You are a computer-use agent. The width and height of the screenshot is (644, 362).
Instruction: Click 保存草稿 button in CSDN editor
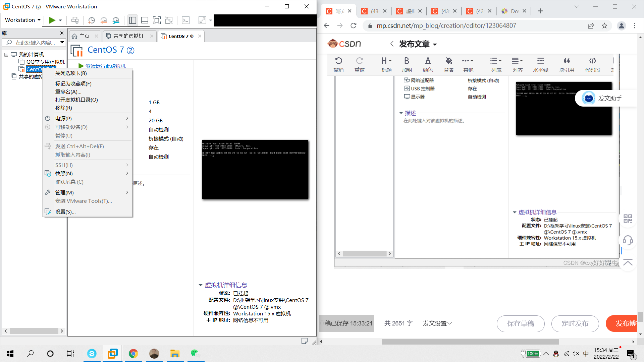pyautogui.click(x=521, y=323)
